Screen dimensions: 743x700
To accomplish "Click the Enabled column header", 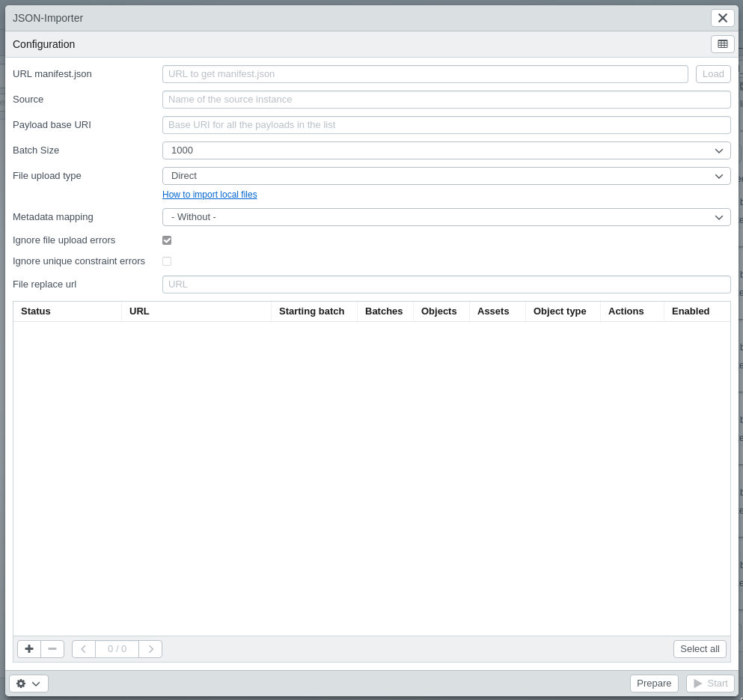I will click(x=697, y=311).
